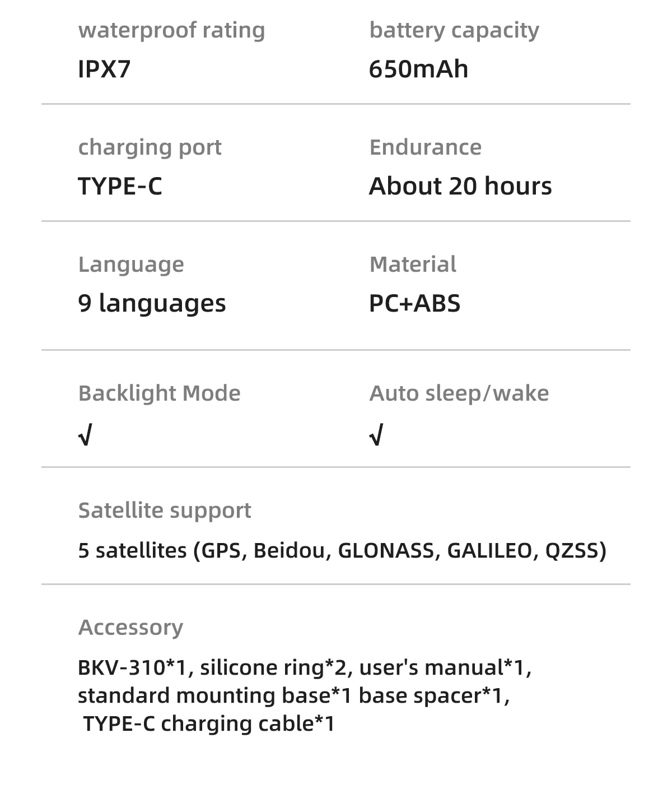This screenshot has width=672, height=812.
Task: Select the Backlight Mode label
Action: (x=160, y=394)
